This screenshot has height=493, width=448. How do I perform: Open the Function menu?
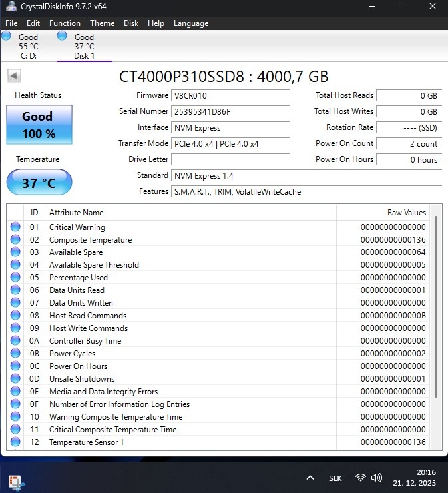pos(65,23)
